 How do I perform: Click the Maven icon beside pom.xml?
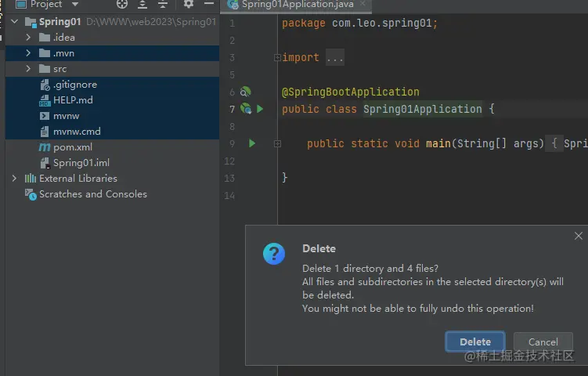45,147
